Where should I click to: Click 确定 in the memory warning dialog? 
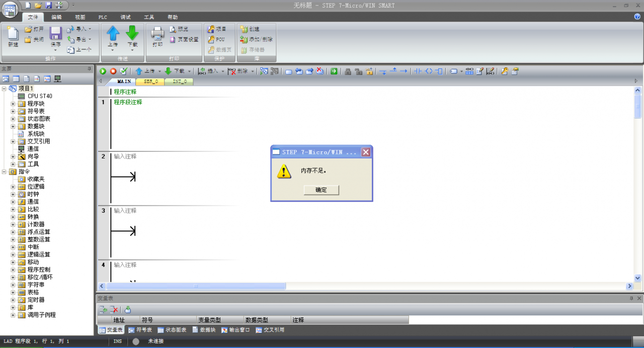321,190
